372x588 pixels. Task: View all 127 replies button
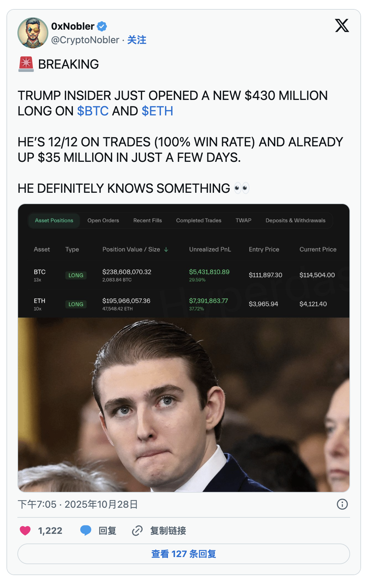[x=184, y=554]
